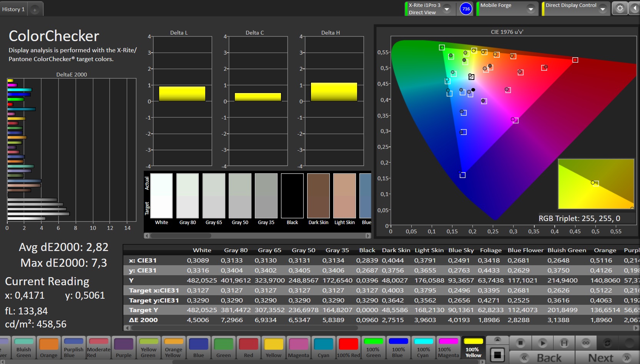The height and width of the screenshot is (364, 640).
Task: Expand the Direct Display Control dropdown
Action: tap(602, 9)
